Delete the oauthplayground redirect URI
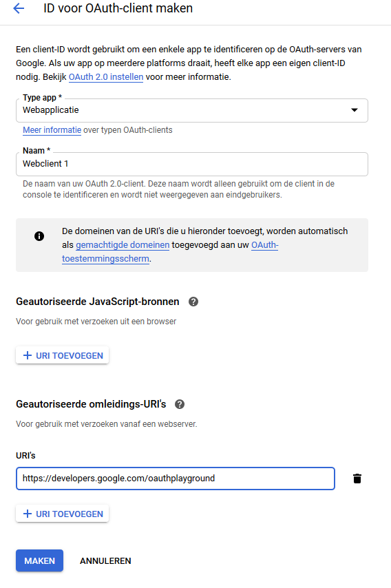 click(x=357, y=479)
